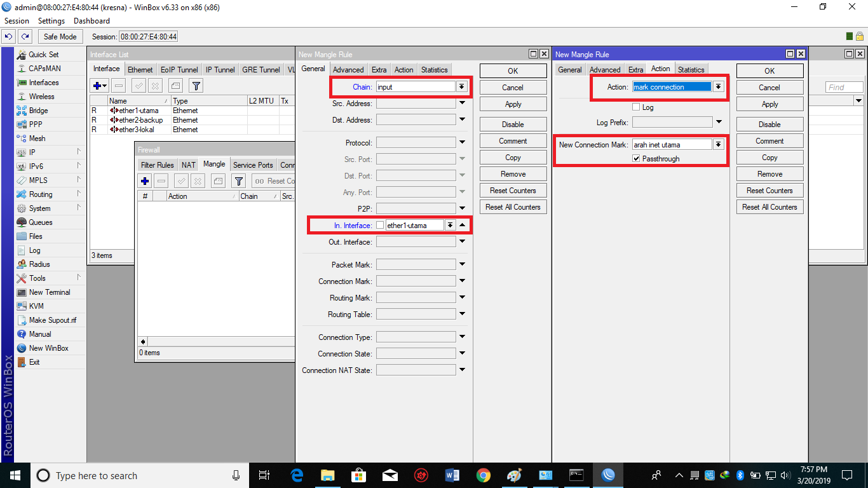Open Files in the sidebar
Screen dimensions: 868x488
pos(36,236)
